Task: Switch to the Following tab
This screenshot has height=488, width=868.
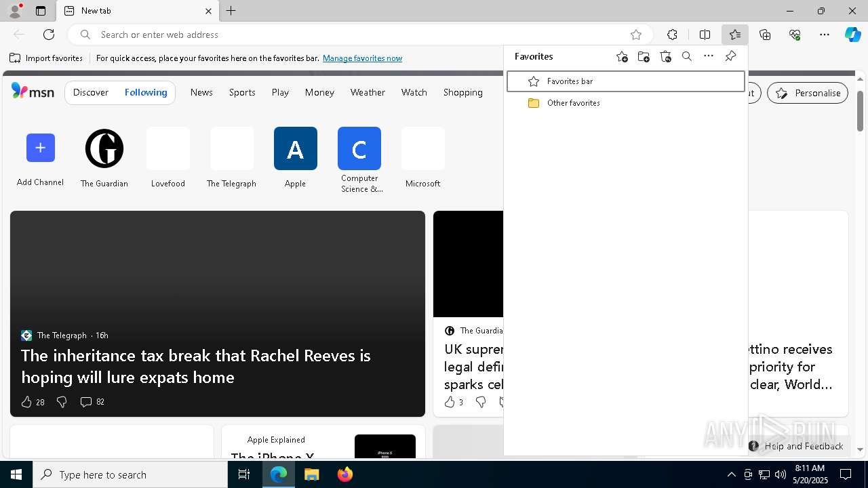Action: click(x=146, y=92)
